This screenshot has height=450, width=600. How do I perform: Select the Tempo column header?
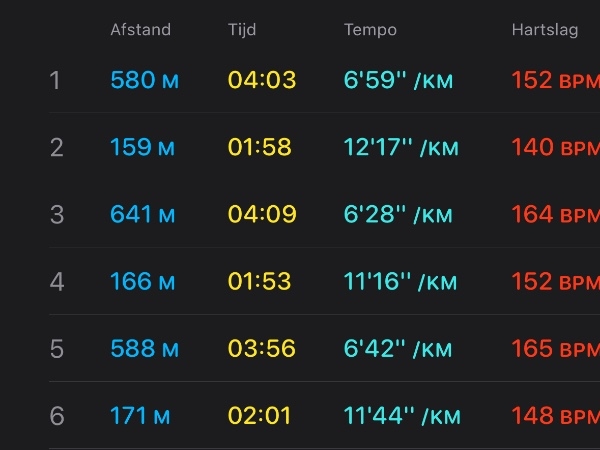click(370, 30)
